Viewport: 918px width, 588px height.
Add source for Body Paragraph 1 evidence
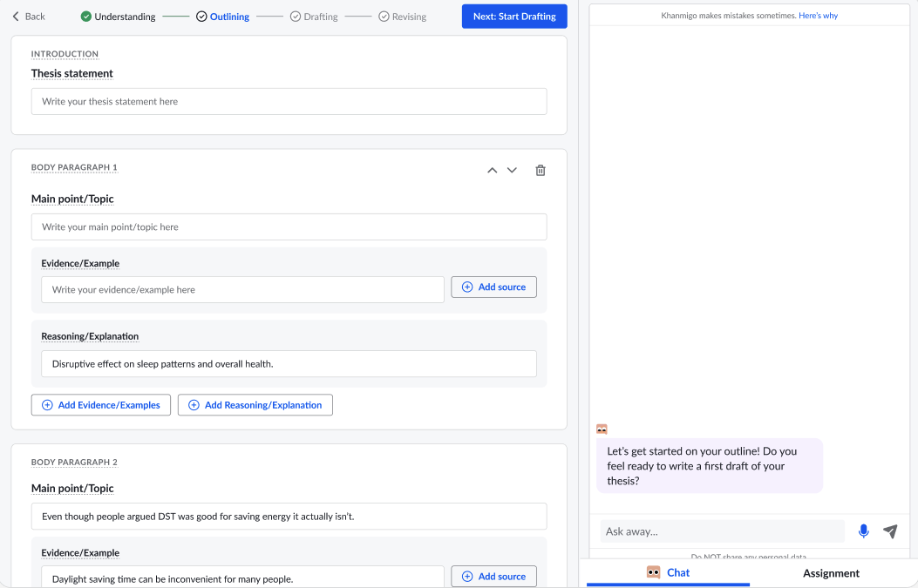click(x=493, y=287)
